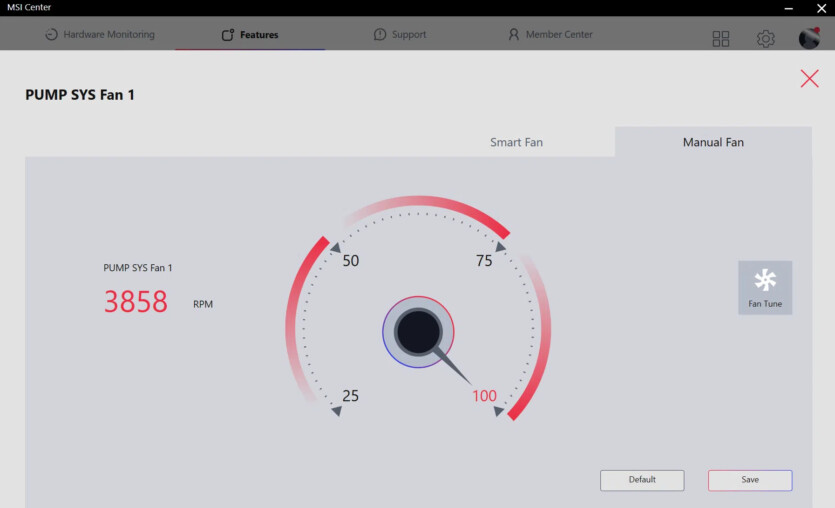Set the fan dial to 100 percent
Screen dimensions: 835x508
pos(484,396)
